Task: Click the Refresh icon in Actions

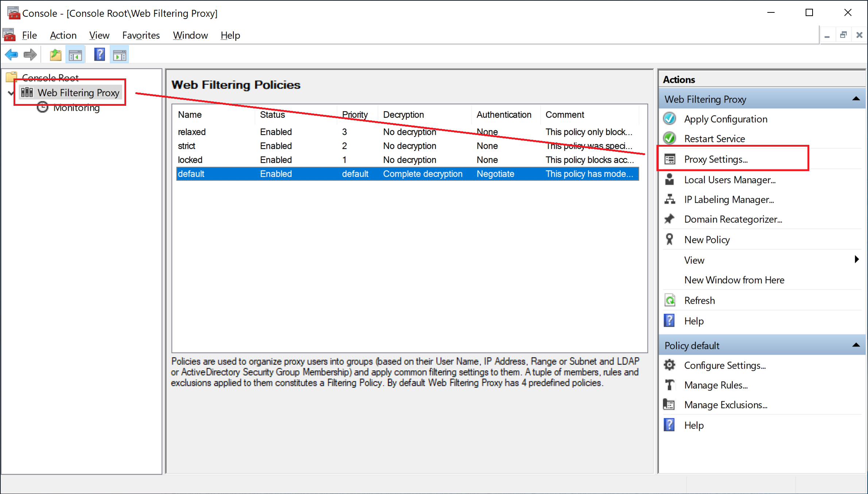Action: coord(670,300)
